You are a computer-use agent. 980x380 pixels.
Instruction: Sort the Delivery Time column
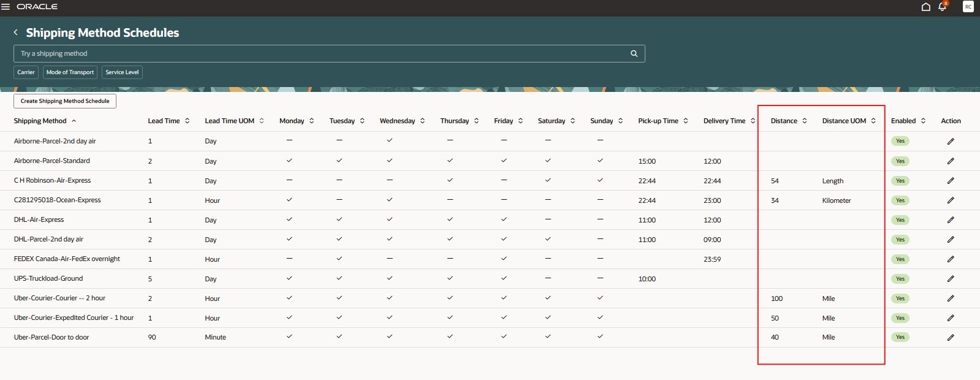753,121
